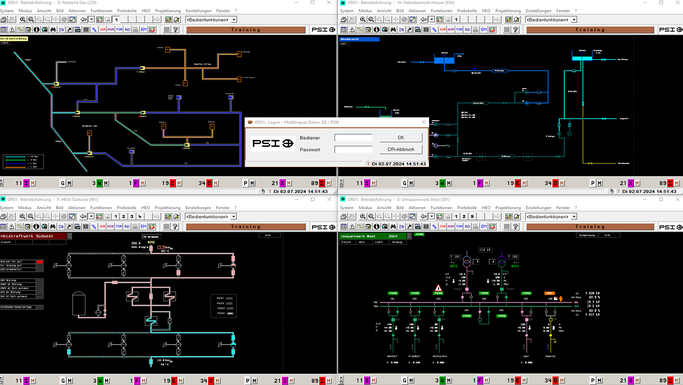
Task: Click TOR icon in HKW Südwest toolbar
Action: [119, 226]
